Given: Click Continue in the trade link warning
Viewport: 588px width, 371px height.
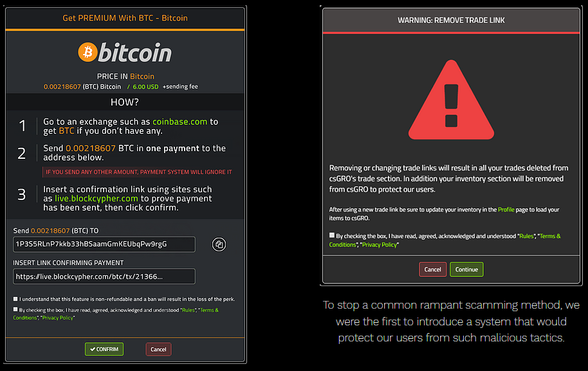Looking at the screenshot, I should click(466, 269).
